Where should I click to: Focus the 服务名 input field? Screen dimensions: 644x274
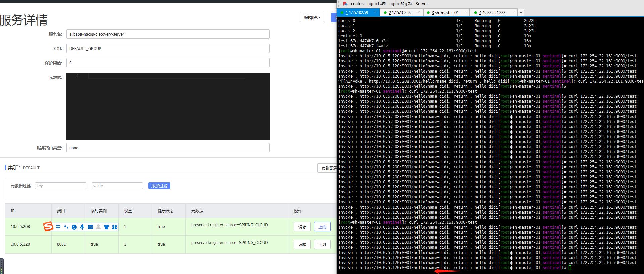pyautogui.click(x=168, y=34)
